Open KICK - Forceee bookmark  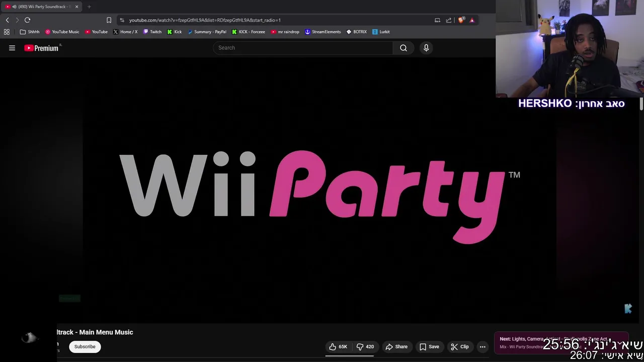point(249,32)
